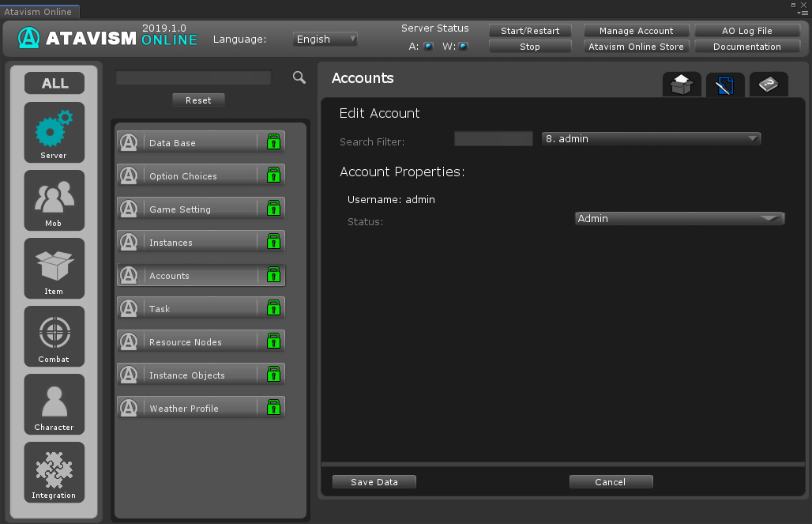Click the Search Filter input field

coord(493,139)
